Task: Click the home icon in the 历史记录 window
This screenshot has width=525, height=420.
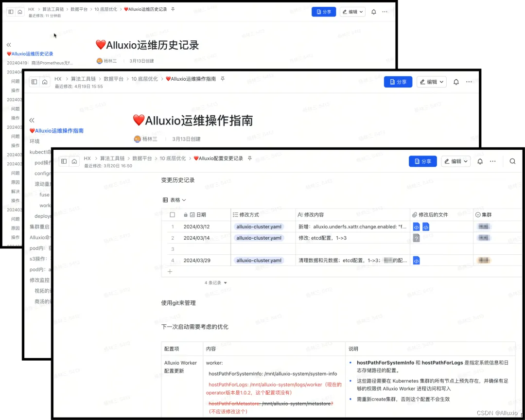Action: tap(20, 12)
